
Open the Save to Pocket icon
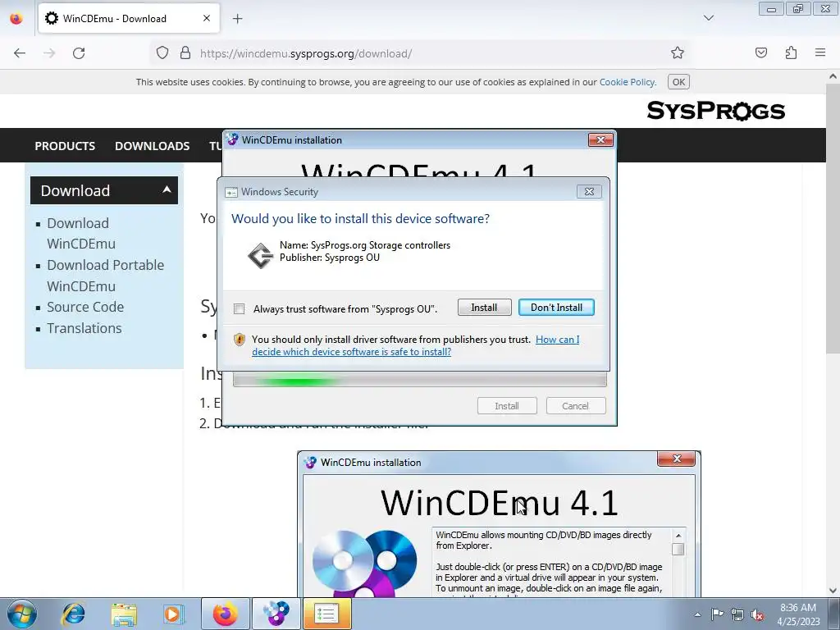(x=760, y=52)
